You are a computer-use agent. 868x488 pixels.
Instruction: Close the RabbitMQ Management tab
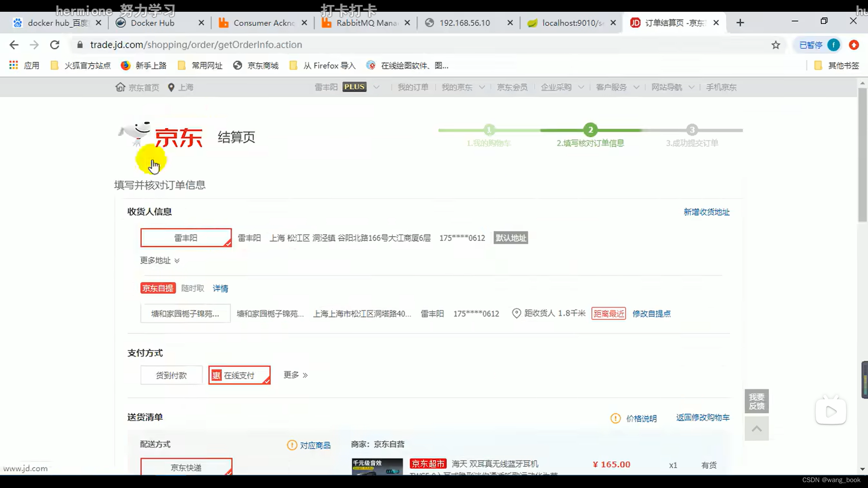click(x=407, y=23)
